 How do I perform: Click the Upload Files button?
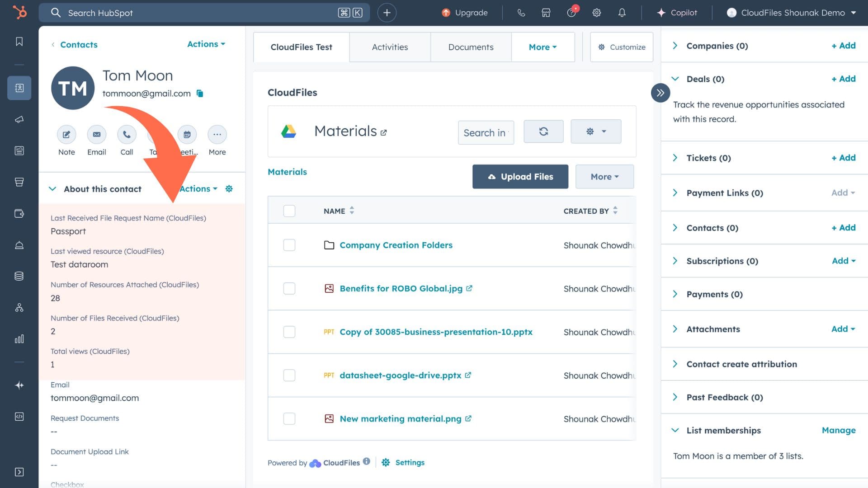(x=520, y=177)
